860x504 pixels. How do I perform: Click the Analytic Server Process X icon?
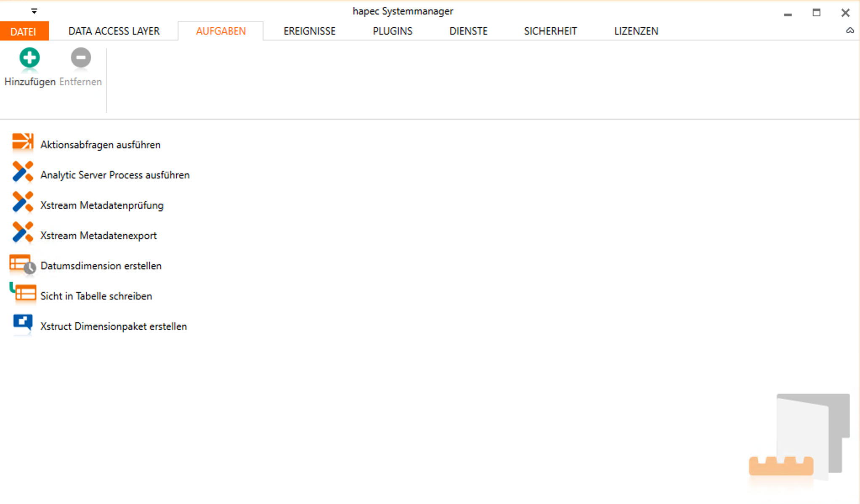[x=22, y=172]
